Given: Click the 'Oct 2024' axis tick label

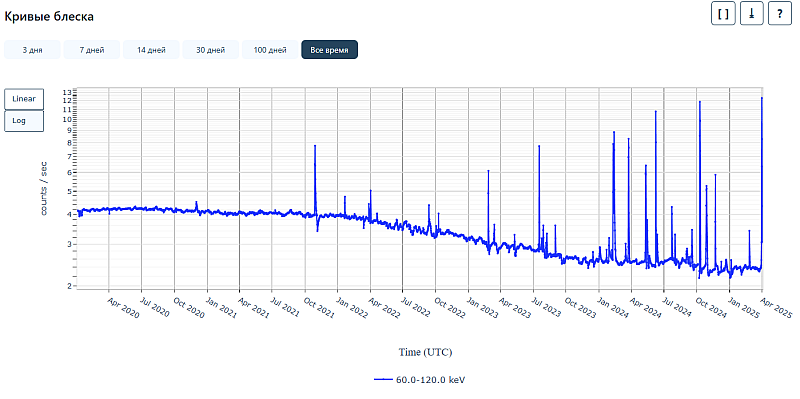Looking at the screenshot, I should tap(711, 308).
